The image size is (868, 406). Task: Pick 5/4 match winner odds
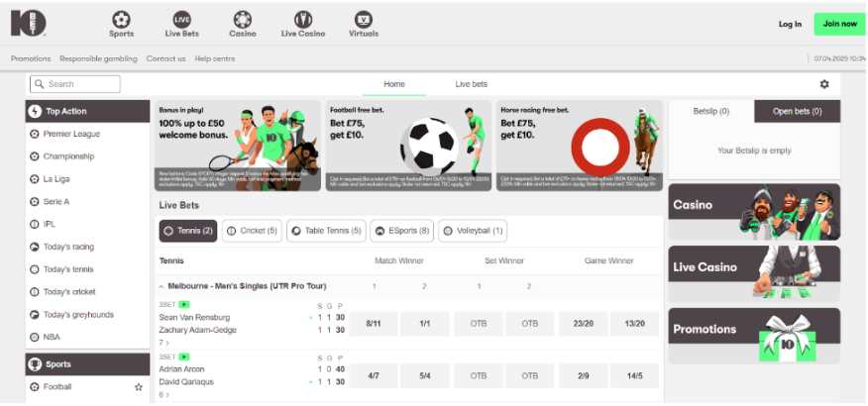tap(425, 376)
